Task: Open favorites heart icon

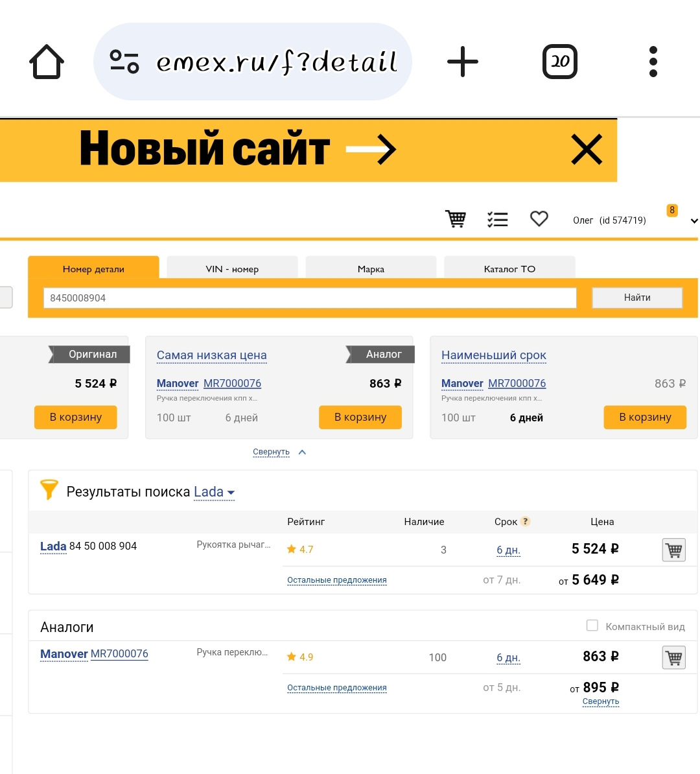Action: 539,218
